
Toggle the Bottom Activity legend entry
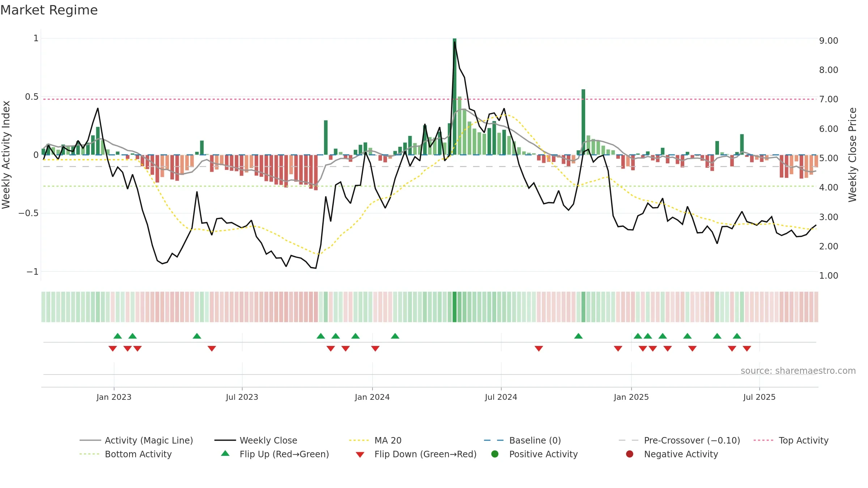point(125,454)
